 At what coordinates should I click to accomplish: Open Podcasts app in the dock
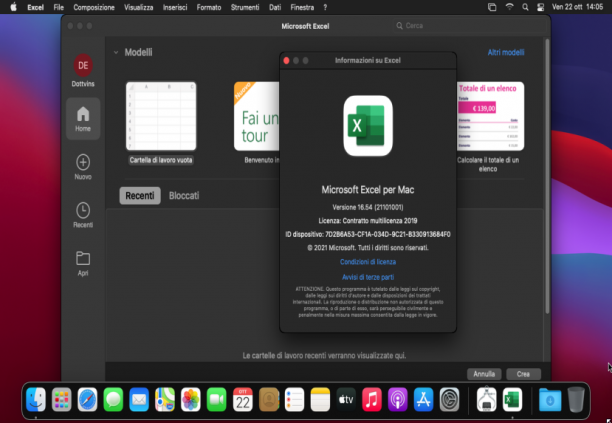pyautogui.click(x=397, y=399)
